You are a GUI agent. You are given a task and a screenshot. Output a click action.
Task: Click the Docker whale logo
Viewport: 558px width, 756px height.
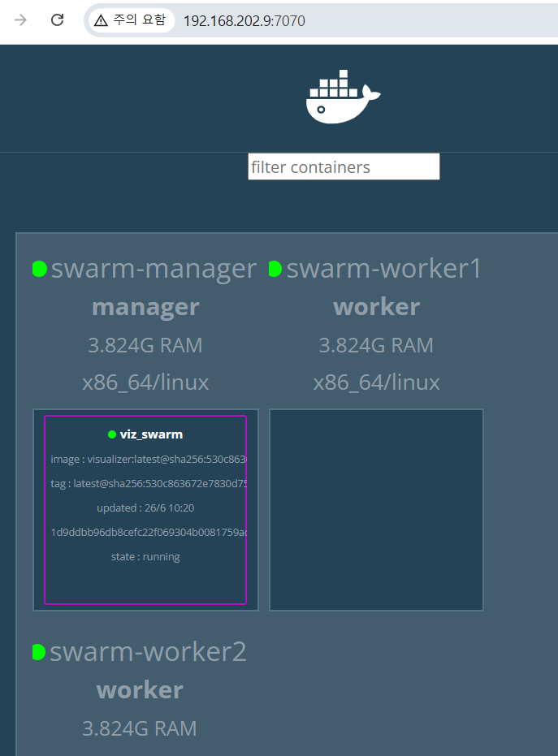(x=343, y=97)
